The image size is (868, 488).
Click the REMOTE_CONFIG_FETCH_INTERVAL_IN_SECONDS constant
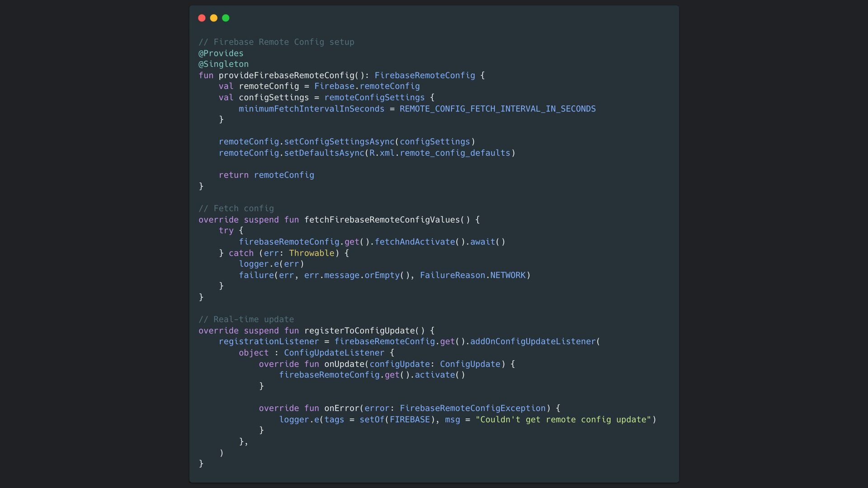(x=497, y=109)
